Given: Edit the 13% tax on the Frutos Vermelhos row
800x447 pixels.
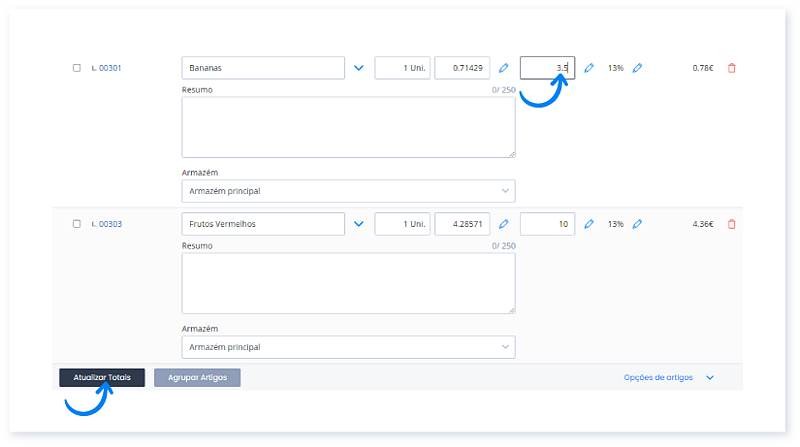Looking at the screenshot, I should pyautogui.click(x=637, y=224).
